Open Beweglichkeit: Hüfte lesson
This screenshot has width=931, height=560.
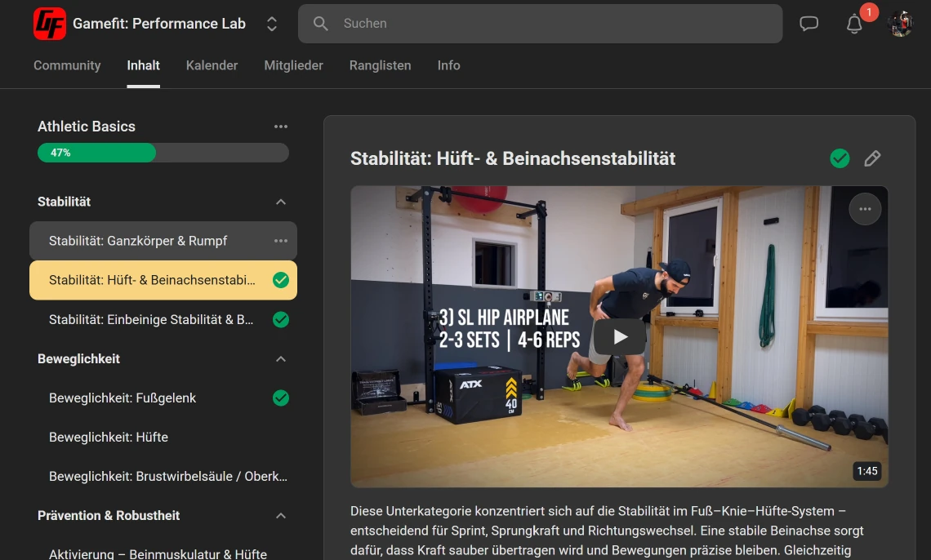point(163,438)
